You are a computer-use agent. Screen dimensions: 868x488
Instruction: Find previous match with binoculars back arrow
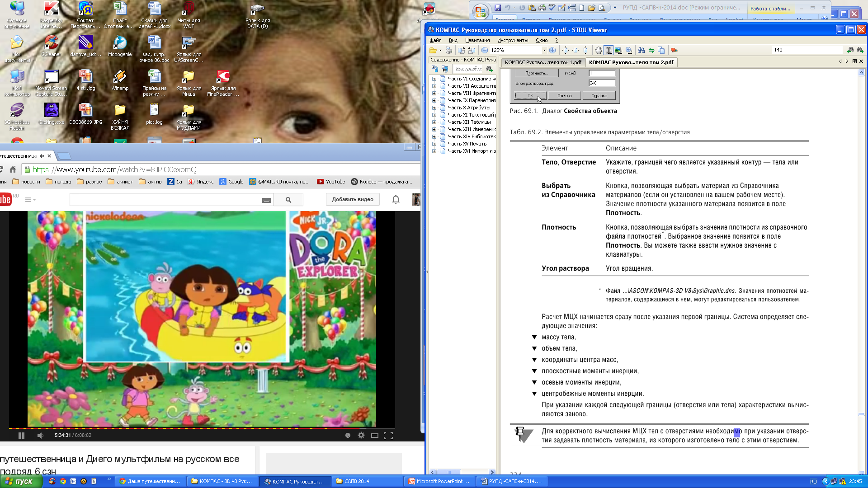tap(850, 50)
